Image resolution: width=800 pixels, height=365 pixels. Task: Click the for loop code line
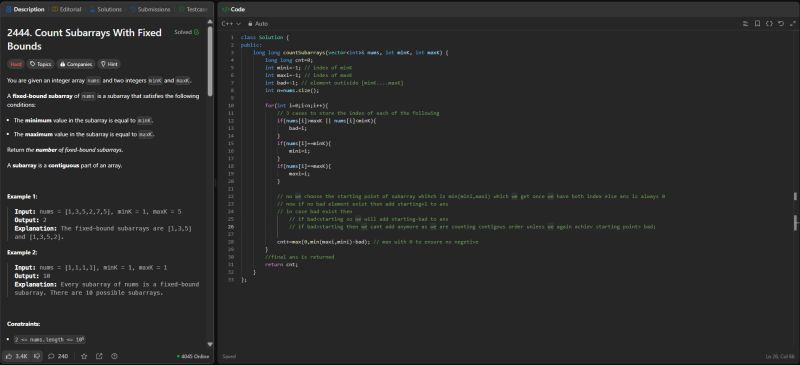(296, 106)
